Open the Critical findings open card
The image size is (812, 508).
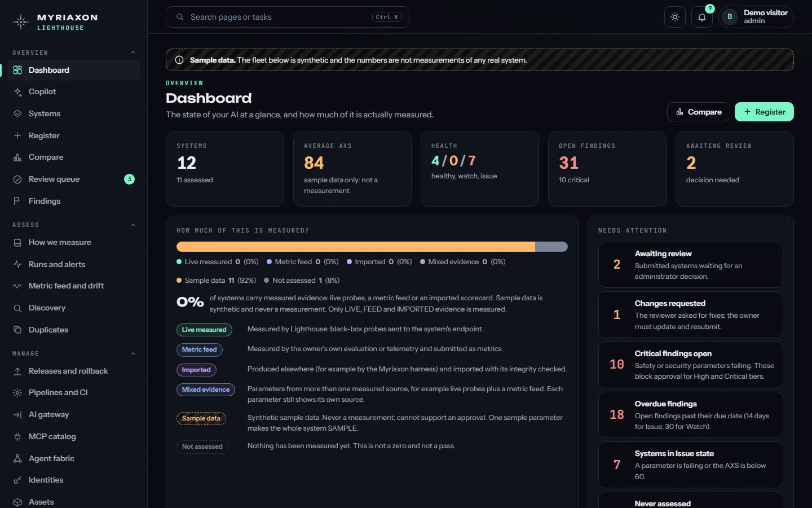pos(691,365)
